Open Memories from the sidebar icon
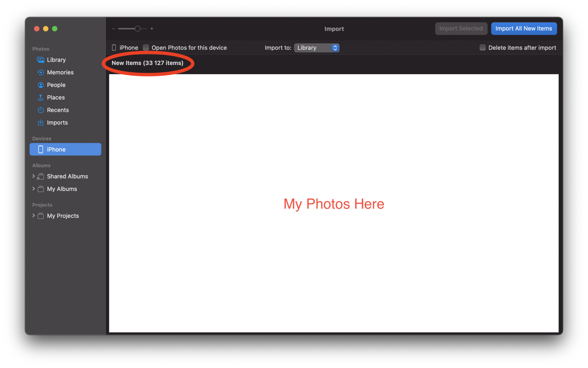The height and width of the screenshot is (368, 588). 41,72
